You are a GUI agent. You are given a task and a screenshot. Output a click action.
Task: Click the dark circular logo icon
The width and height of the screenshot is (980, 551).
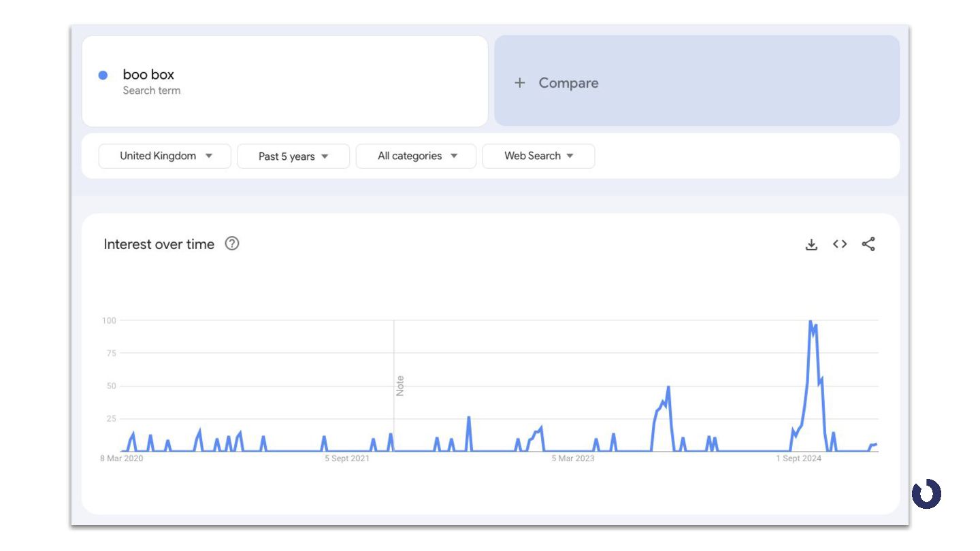click(926, 494)
